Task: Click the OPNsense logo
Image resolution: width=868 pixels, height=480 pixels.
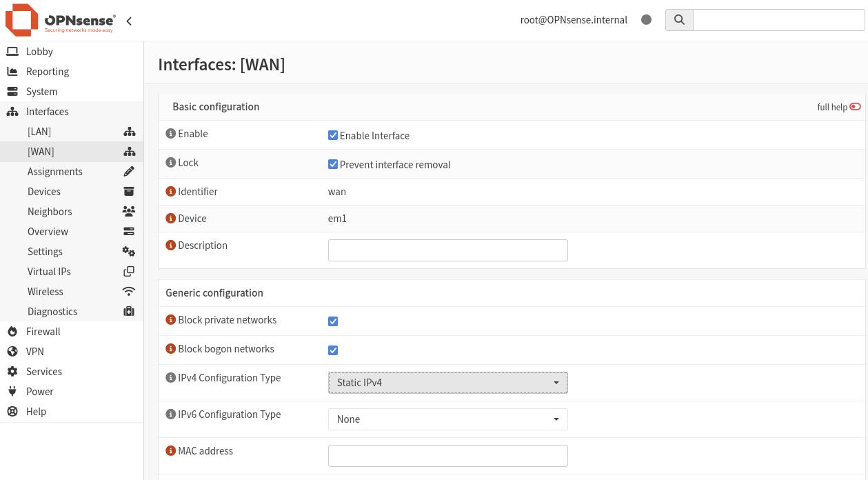Action: click(61, 20)
